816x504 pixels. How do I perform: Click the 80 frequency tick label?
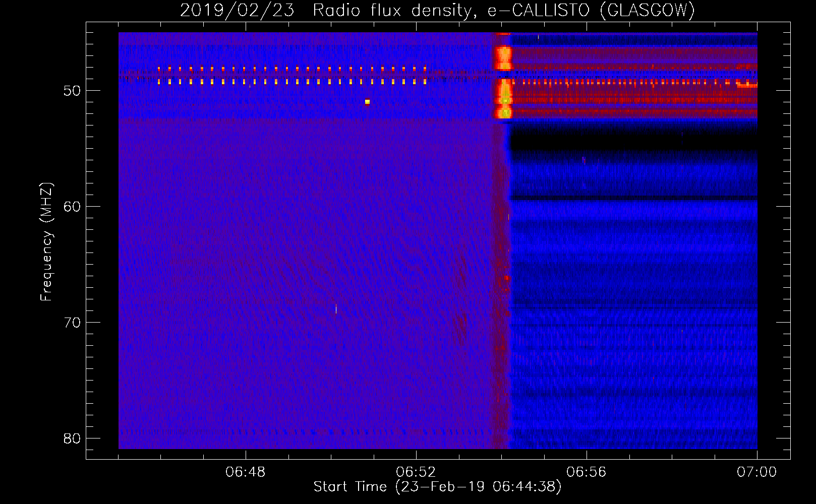[x=72, y=438]
